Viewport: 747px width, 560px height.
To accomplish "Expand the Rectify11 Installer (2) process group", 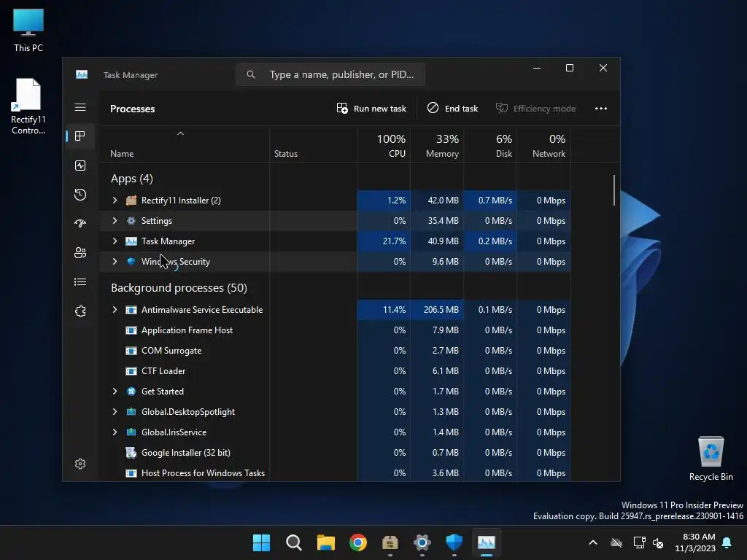I will tap(115, 201).
